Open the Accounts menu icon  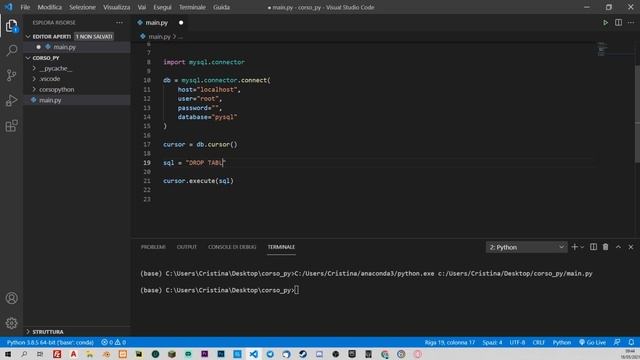(x=11, y=298)
